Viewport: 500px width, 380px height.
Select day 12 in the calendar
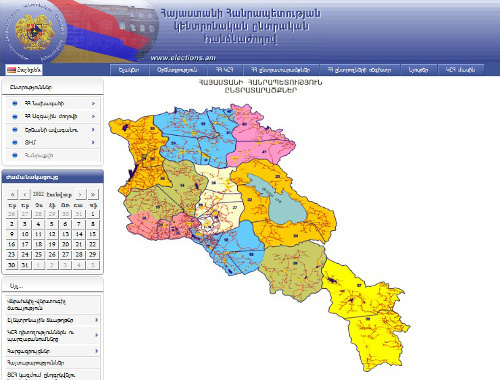pos(52,234)
